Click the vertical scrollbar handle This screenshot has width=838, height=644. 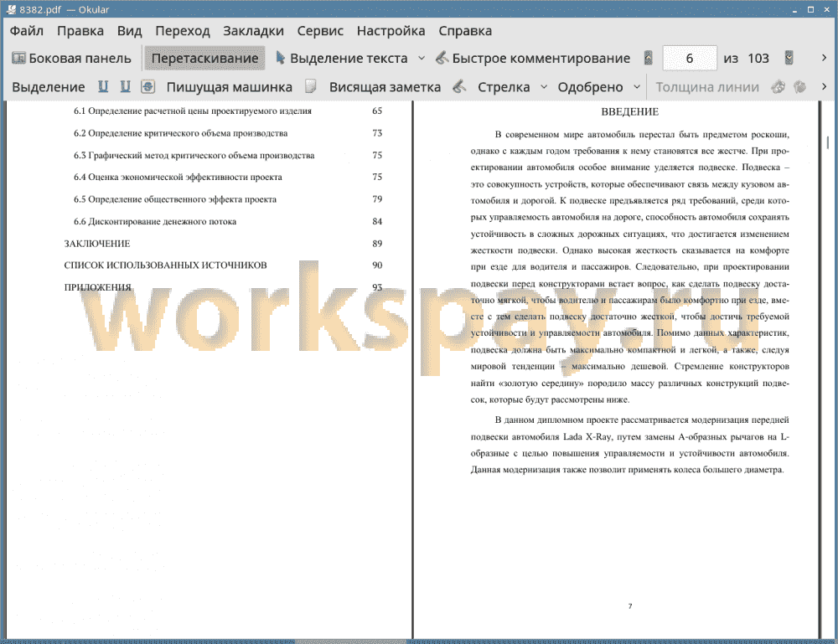(828, 142)
